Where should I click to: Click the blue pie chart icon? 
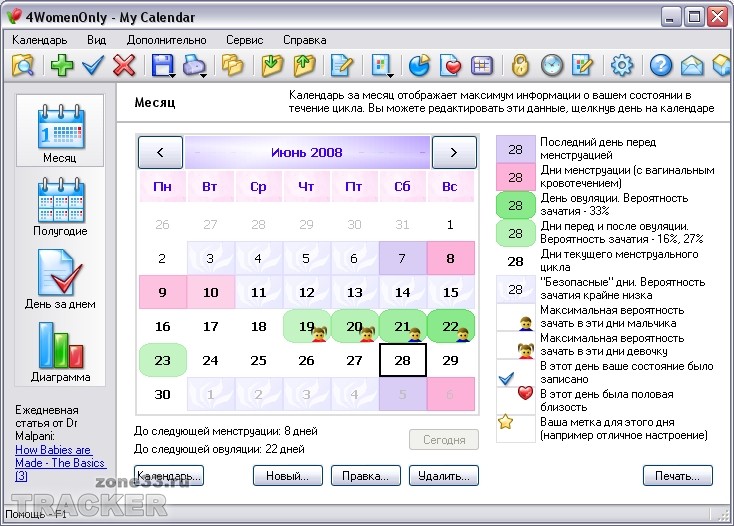click(419, 65)
